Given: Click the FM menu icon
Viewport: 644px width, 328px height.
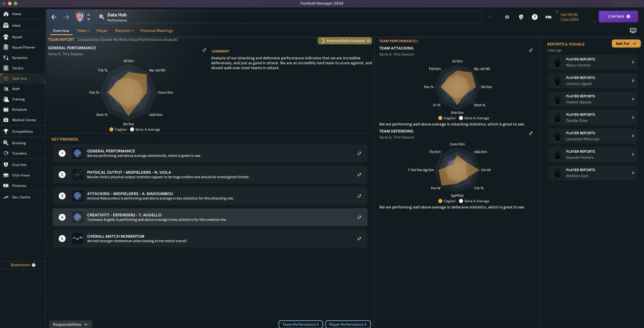Looking at the screenshot, I should coord(548,17).
